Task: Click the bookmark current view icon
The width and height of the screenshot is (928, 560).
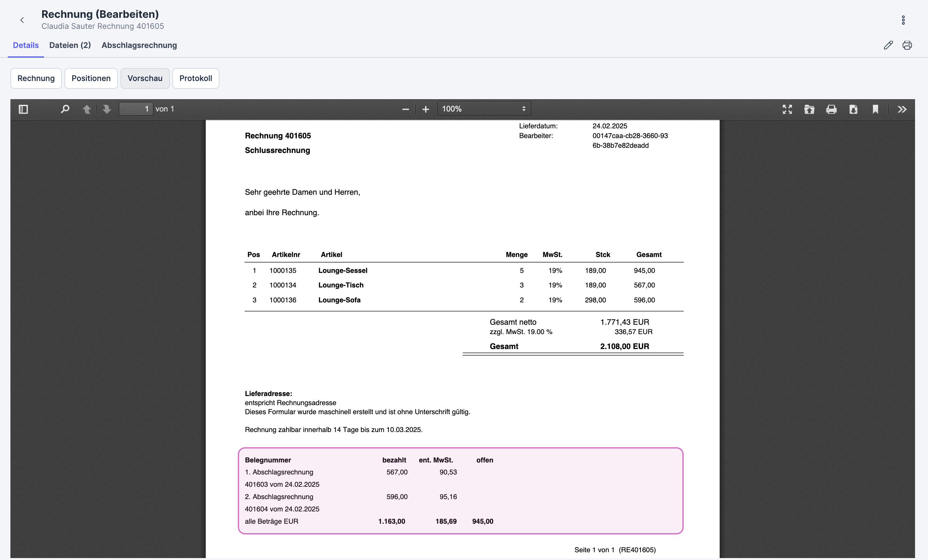Action: 875,109
